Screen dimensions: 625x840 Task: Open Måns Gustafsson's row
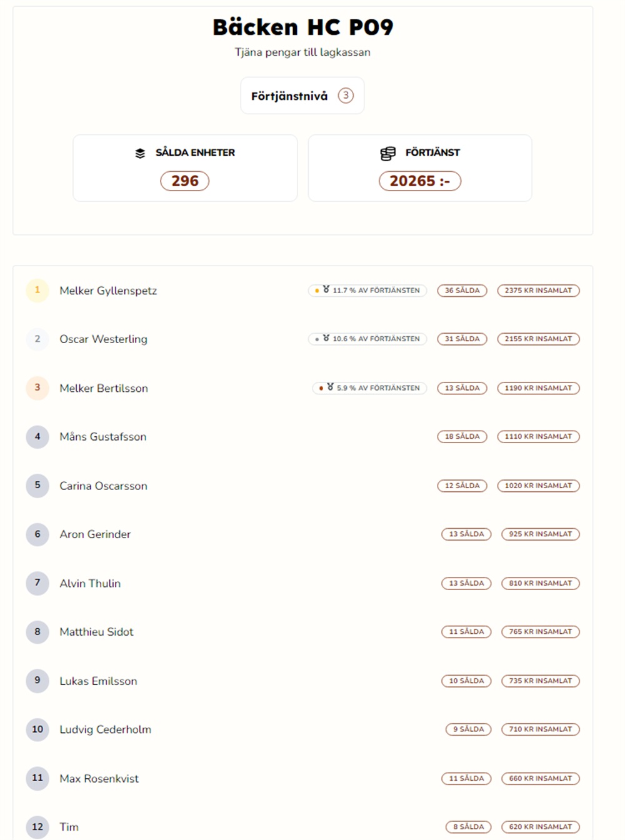pos(302,437)
